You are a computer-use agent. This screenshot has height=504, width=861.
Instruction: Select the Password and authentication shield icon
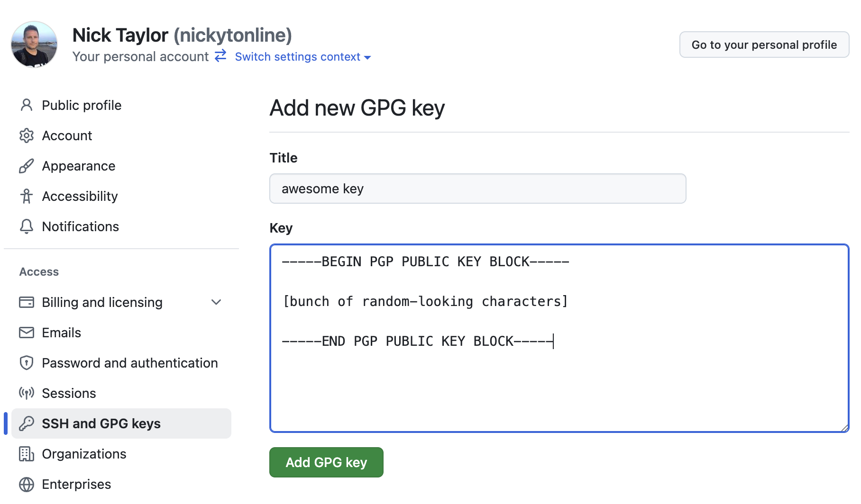[27, 363]
